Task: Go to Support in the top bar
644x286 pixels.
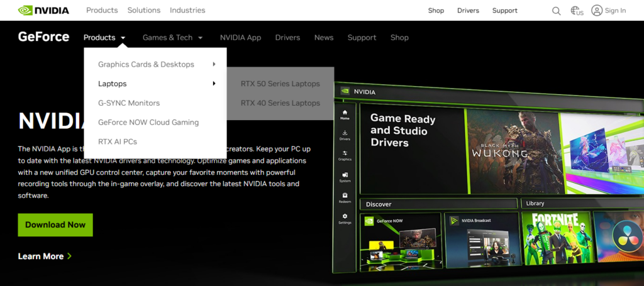Action: coord(505,11)
